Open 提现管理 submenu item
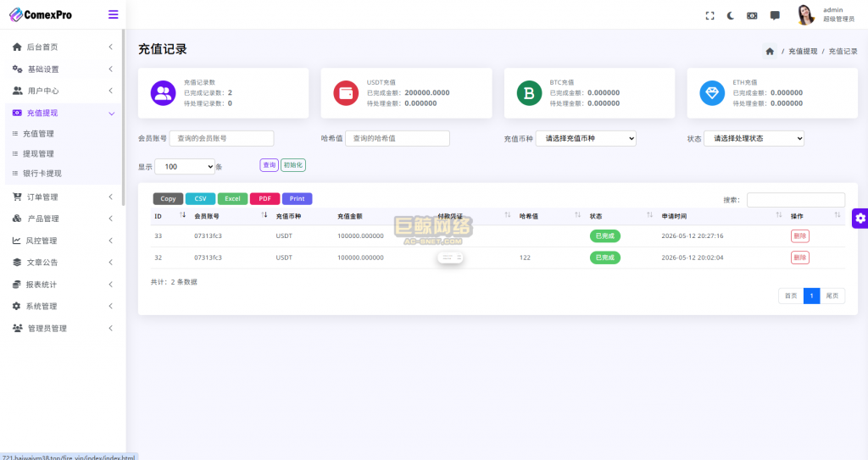 coord(38,153)
